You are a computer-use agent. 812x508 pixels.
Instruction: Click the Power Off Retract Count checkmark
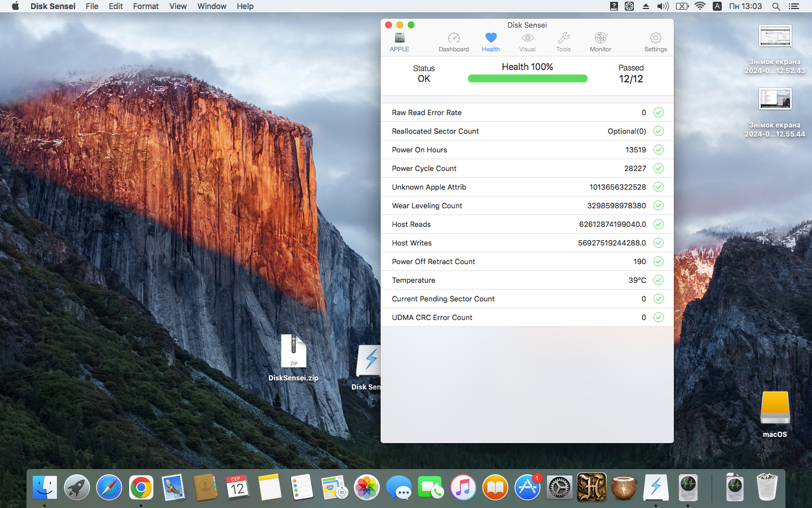[659, 261]
